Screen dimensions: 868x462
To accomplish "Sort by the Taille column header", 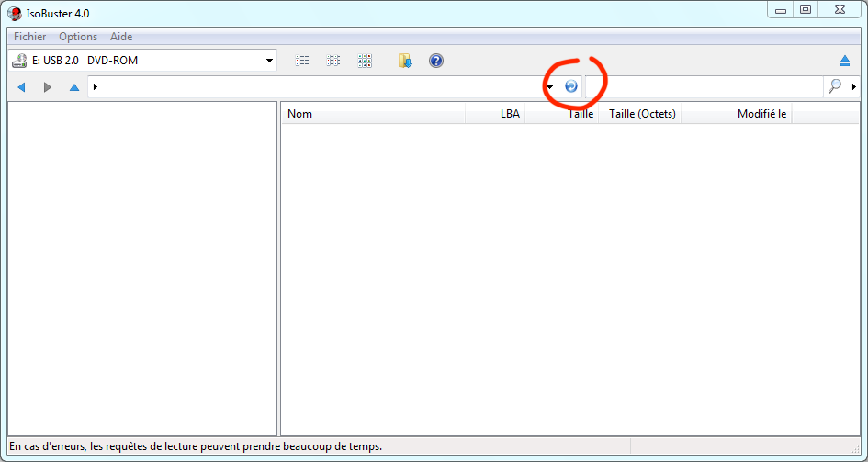I will tap(561, 114).
